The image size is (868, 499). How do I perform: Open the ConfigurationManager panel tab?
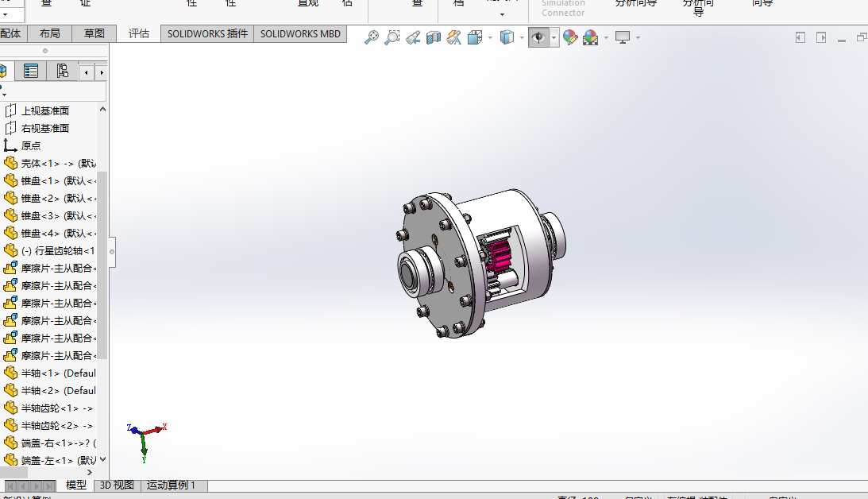62,71
